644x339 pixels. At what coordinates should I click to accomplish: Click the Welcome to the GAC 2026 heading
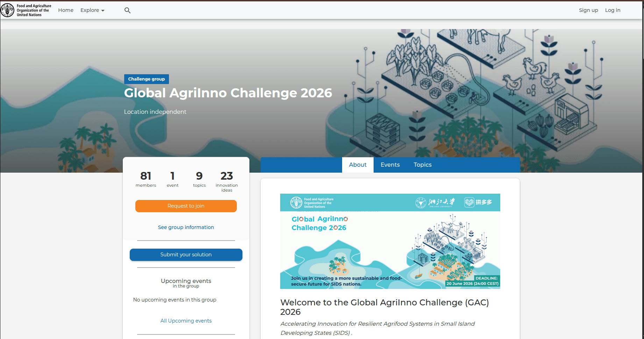tap(384, 307)
